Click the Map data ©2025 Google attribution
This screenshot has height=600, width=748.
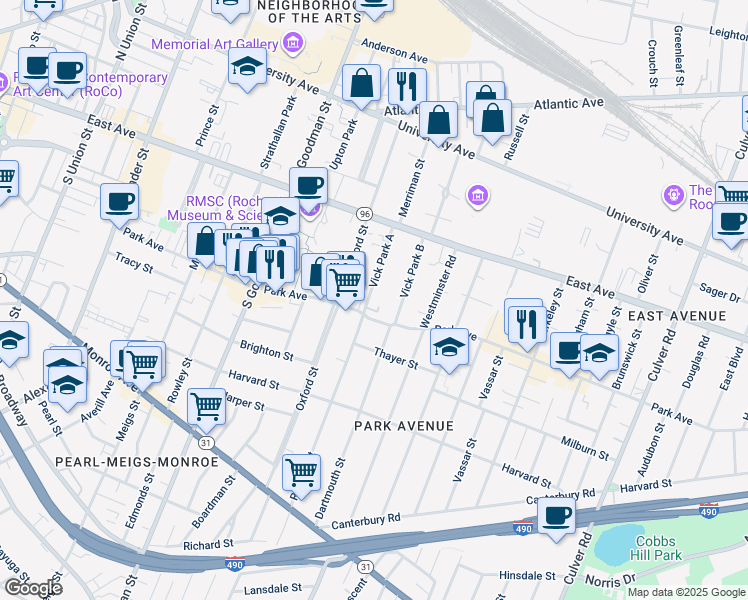[686, 593]
